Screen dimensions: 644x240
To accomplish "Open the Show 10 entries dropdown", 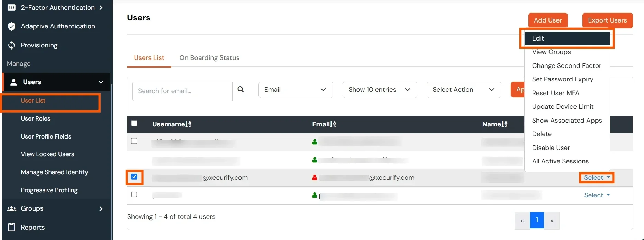I will [380, 90].
